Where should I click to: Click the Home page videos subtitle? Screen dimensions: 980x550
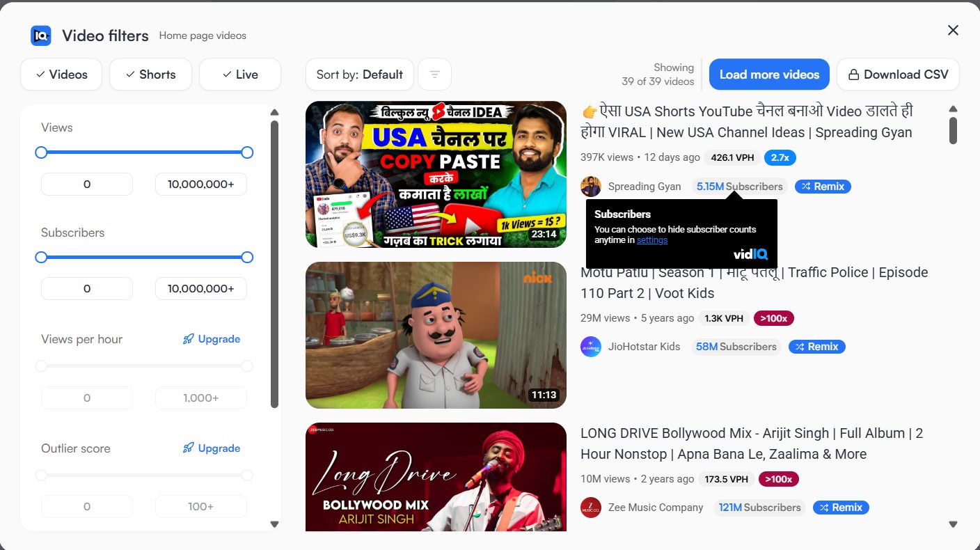coord(203,36)
